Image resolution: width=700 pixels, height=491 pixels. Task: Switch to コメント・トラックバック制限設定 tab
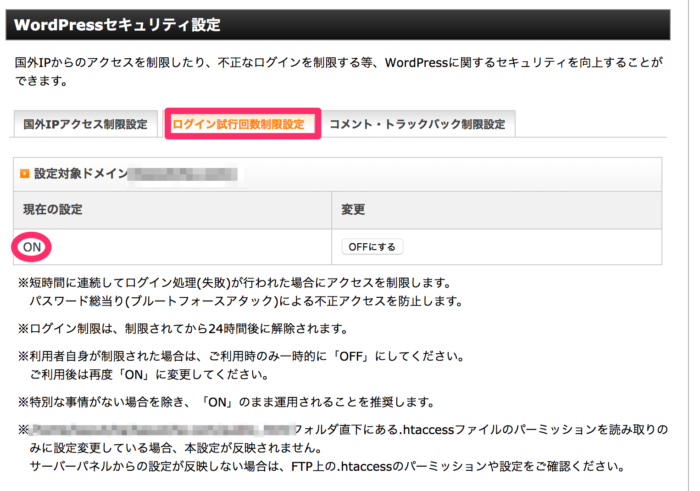coord(417,124)
